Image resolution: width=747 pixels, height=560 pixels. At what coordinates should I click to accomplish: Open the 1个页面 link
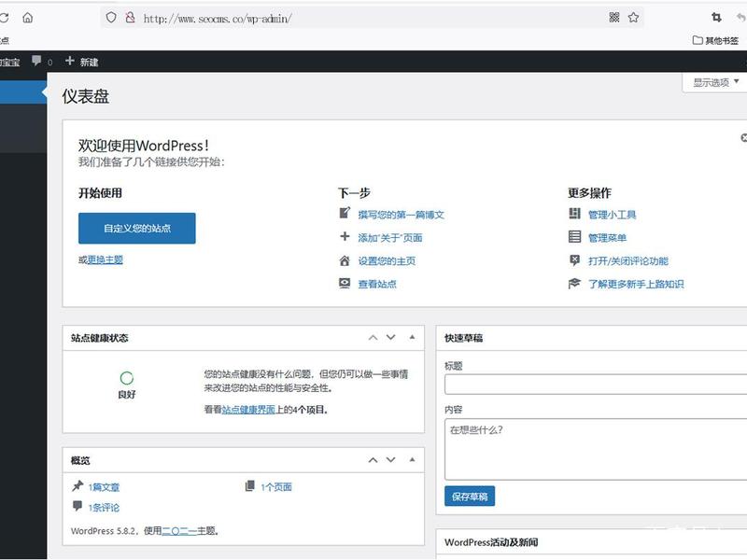point(276,486)
